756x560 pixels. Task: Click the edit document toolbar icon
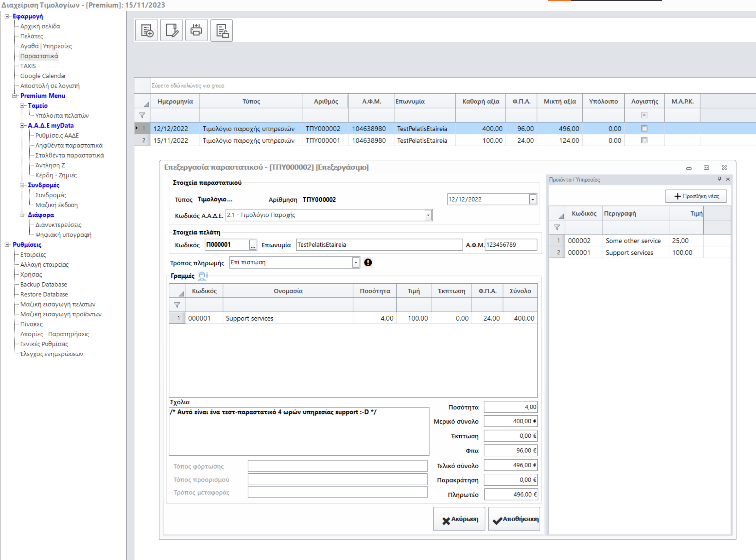pos(172,31)
